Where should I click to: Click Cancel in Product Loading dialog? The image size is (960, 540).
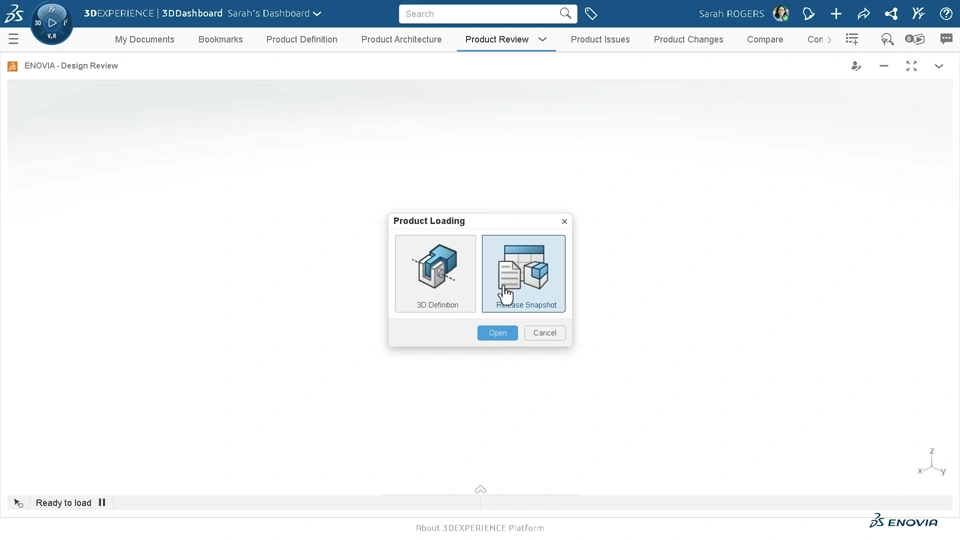(x=545, y=333)
